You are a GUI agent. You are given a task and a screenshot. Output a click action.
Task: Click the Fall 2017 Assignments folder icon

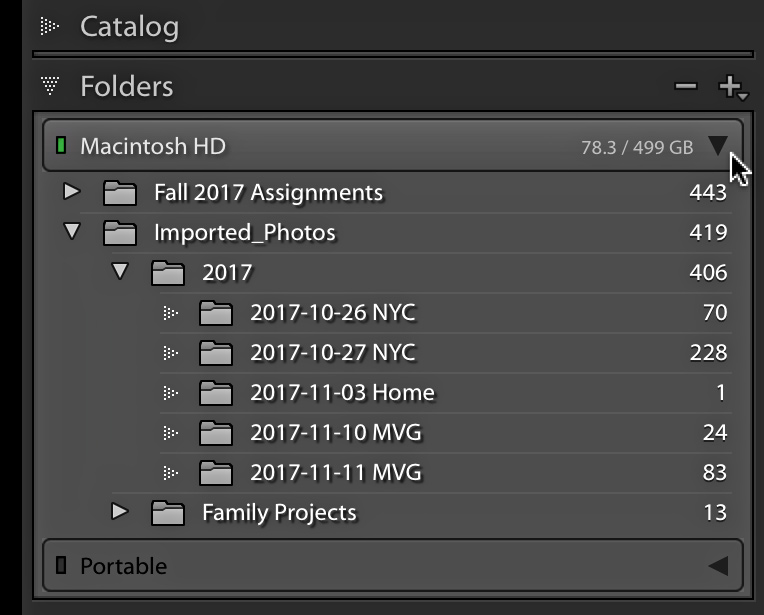pos(119,192)
